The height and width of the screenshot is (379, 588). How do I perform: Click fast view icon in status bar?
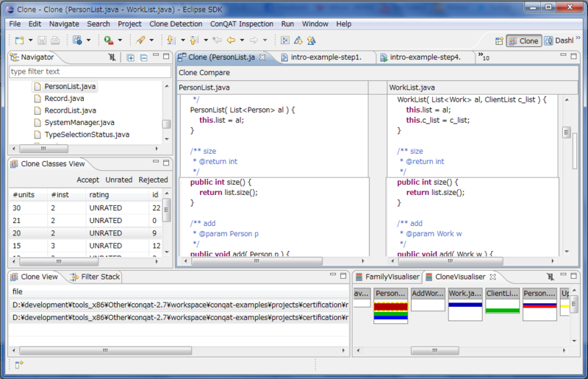pyautogui.click(x=19, y=364)
